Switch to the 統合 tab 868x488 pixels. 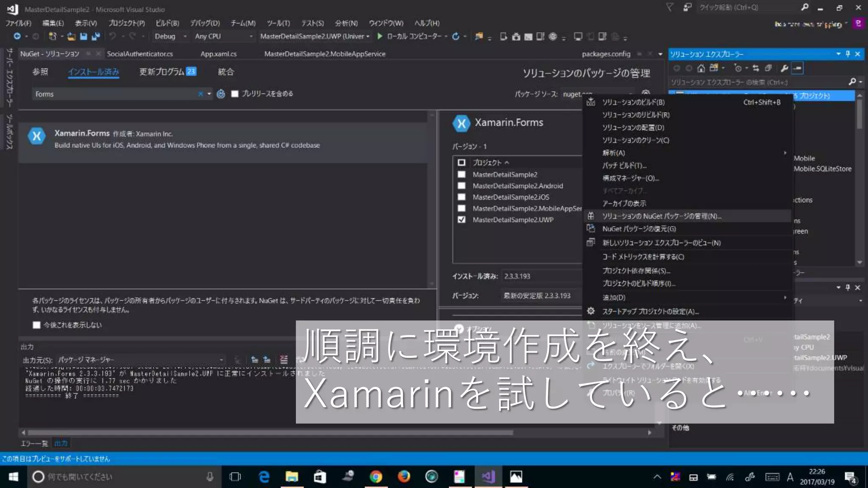[x=226, y=72]
